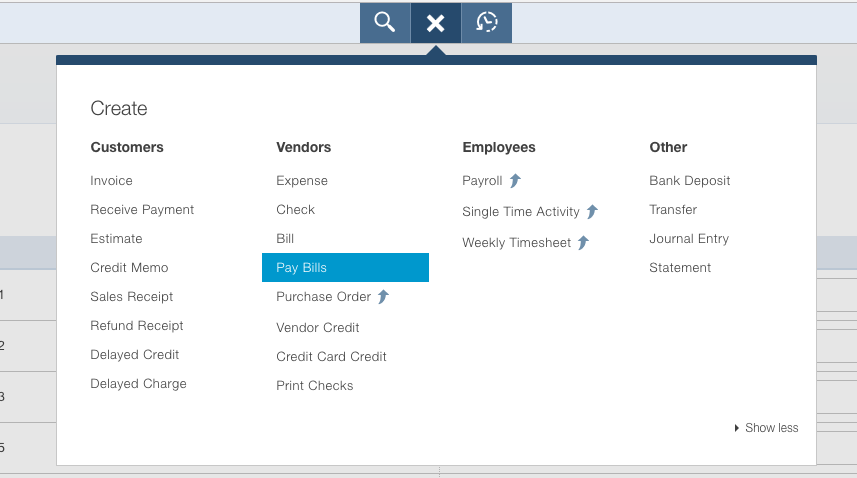Create a new Estimate
857x478 pixels.
click(x=116, y=239)
